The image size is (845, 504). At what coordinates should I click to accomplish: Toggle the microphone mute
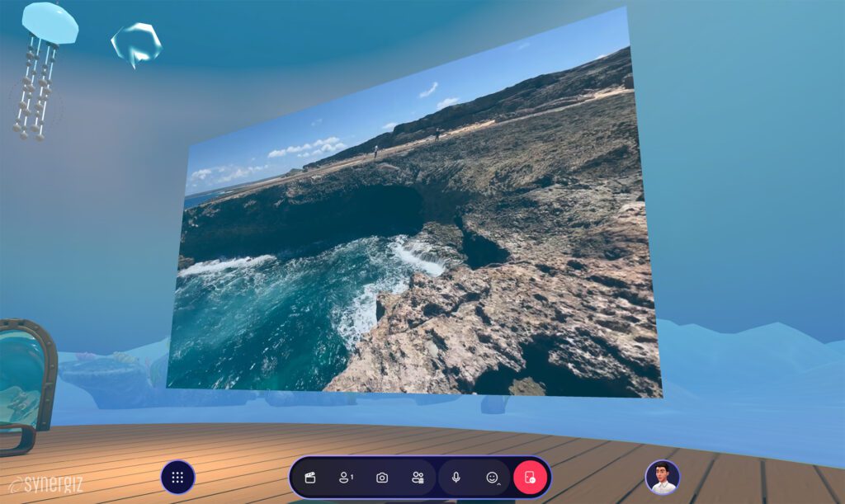pyautogui.click(x=456, y=478)
